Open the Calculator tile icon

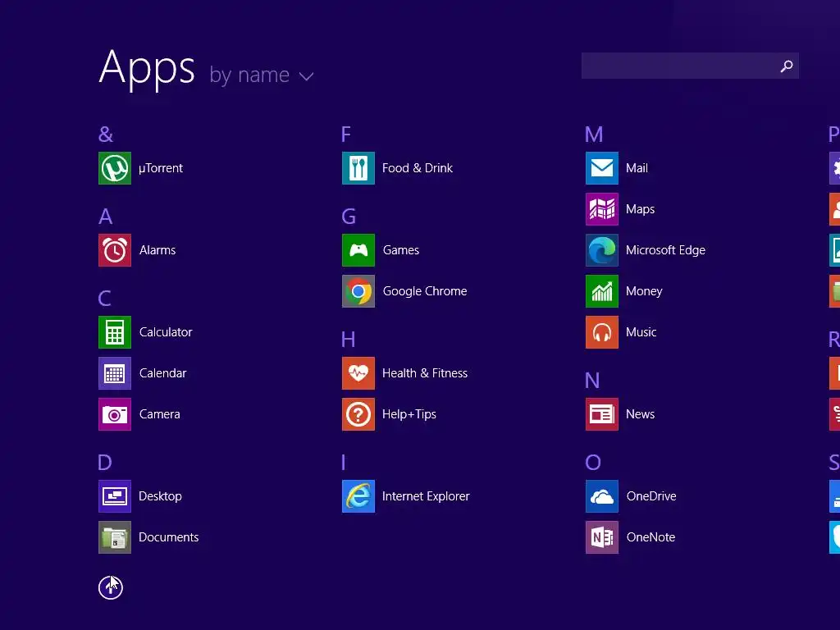pyautogui.click(x=115, y=332)
